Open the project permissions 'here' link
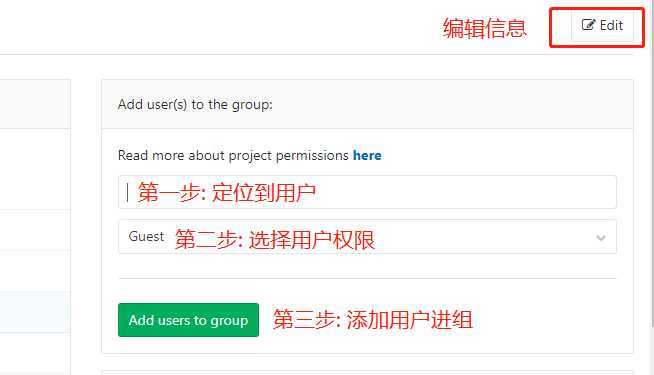Image resolution: width=654 pixels, height=375 pixels. pos(367,156)
